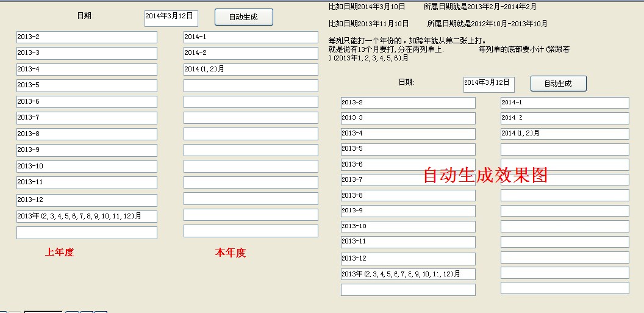
Task: Click the red 自动生成效果图 caption text
Action: tap(485, 176)
